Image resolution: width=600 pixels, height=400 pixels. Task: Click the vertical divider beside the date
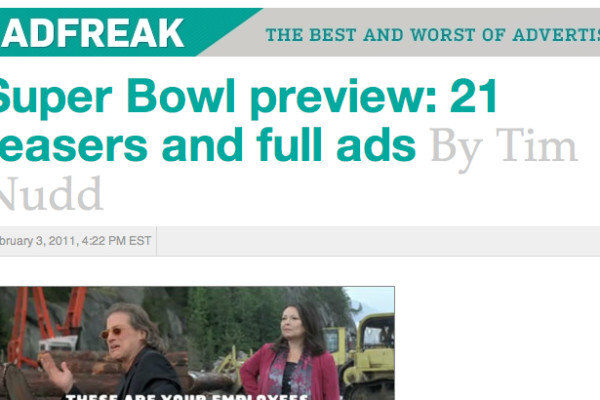(x=157, y=241)
